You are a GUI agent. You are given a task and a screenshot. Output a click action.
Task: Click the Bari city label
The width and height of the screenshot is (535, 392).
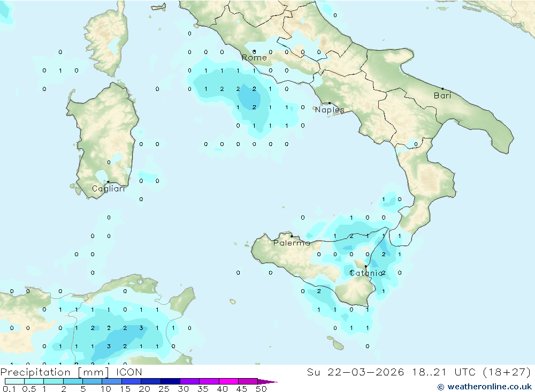442,96
